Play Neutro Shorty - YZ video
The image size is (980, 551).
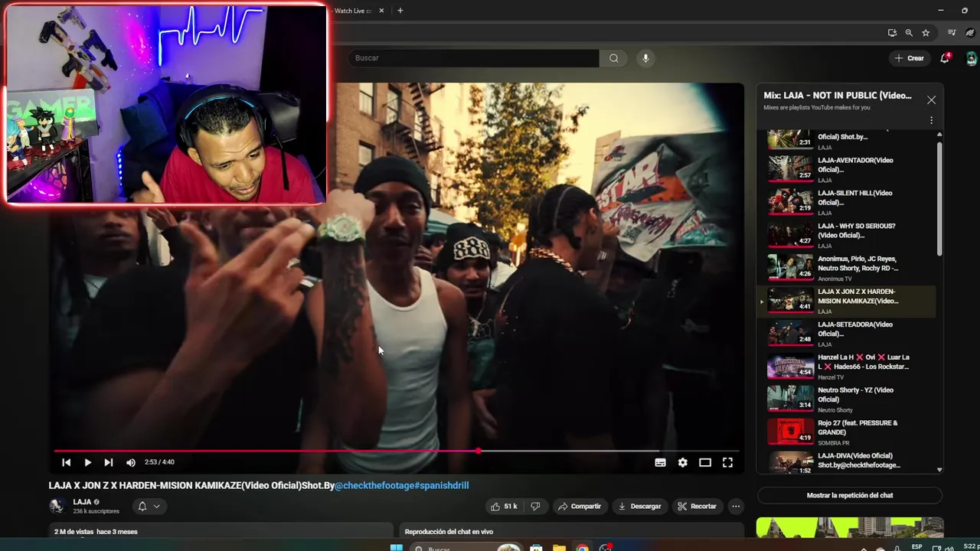[846, 399]
